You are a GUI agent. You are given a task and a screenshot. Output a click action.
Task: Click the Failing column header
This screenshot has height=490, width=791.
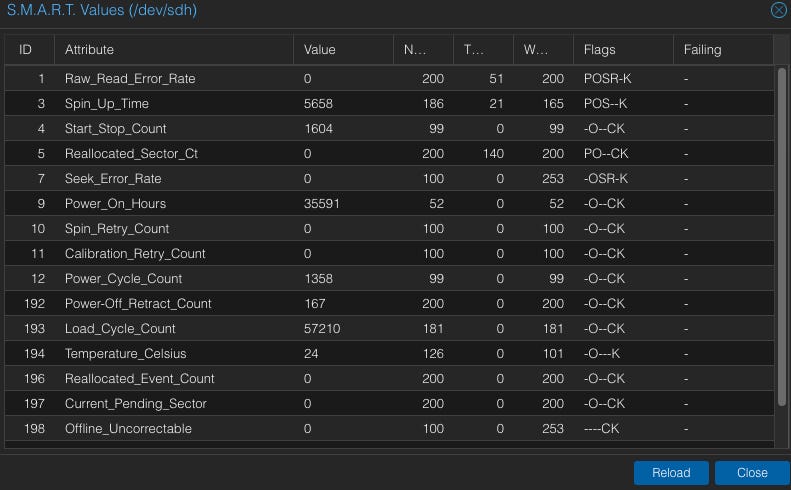click(x=723, y=49)
